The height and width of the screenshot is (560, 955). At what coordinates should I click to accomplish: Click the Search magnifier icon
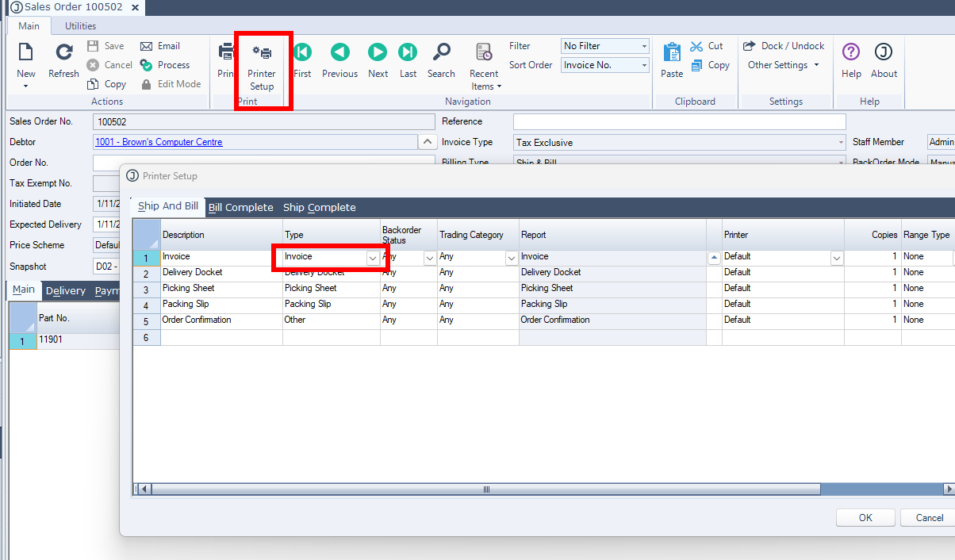[x=441, y=53]
